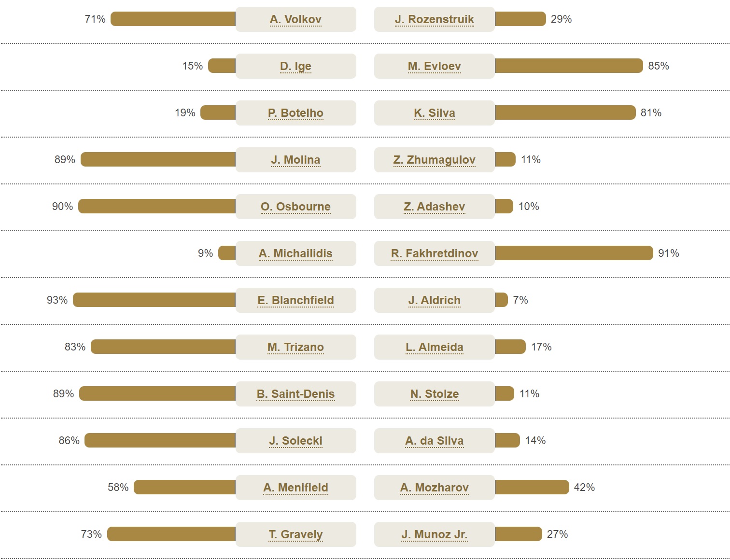Click the J. Aldrich link
The width and height of the screenshot is (730, 560).
434,300
